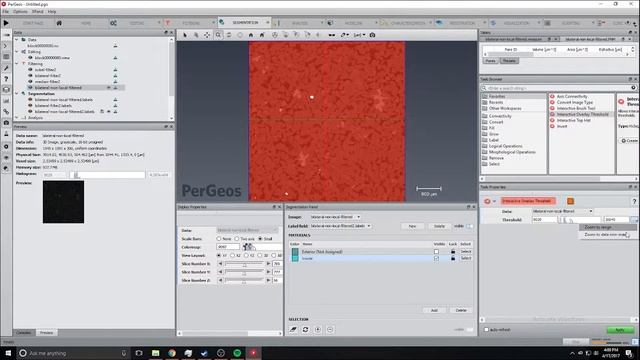Screen dimensions: 640x360
Task: Click the eraser clear selection icon
Action: click(293, 329)
